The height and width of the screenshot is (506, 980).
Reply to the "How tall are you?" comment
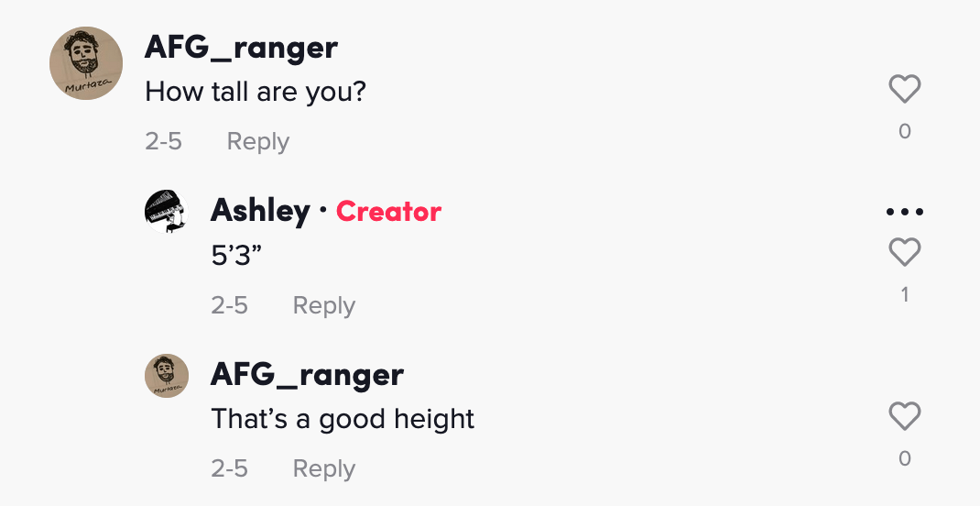click(x=257, y=142)
